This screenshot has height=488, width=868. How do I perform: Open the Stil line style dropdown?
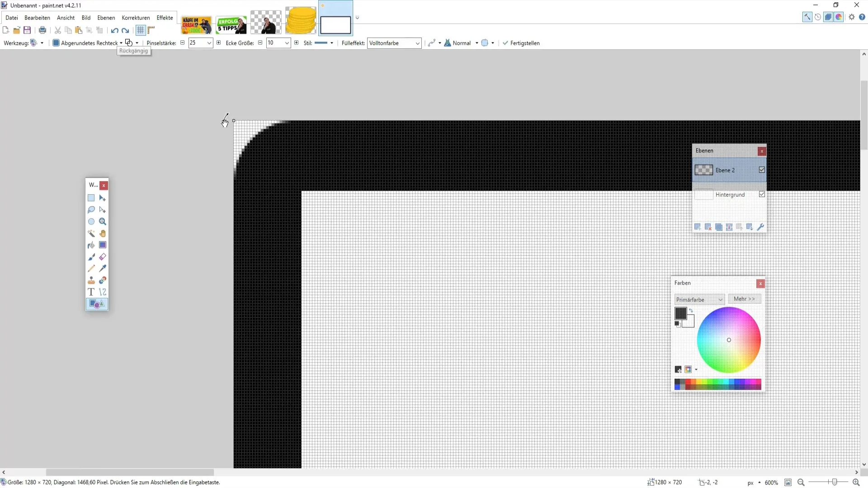pyautogui.click(x=324, y=43)
